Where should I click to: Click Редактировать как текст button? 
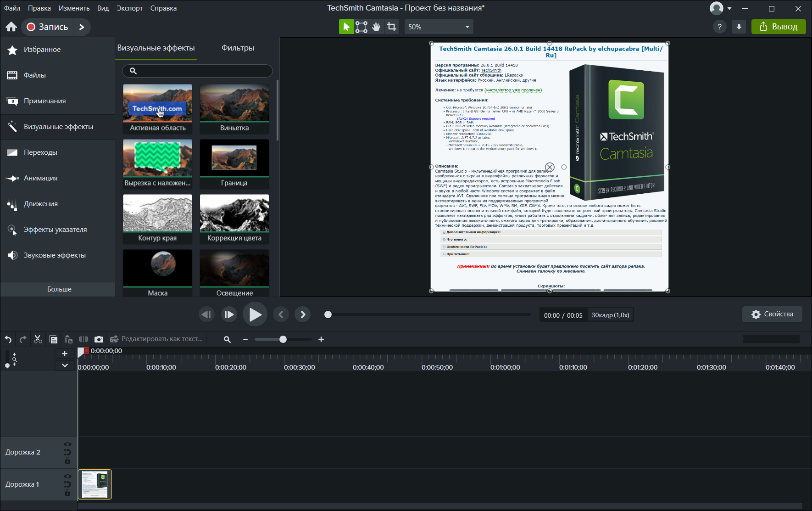pos(156,339)
